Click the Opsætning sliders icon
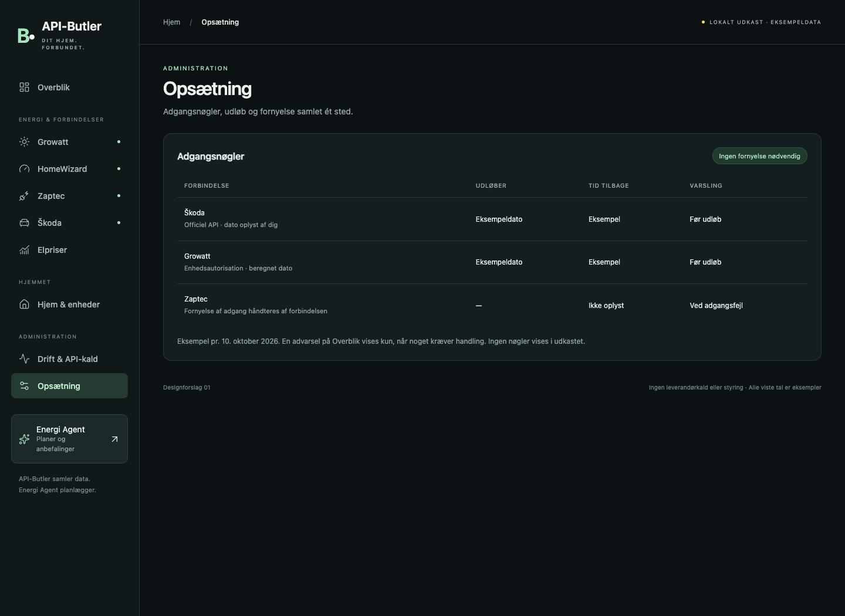The height and width of the screenshot is (616, 845). click(24, 386)
